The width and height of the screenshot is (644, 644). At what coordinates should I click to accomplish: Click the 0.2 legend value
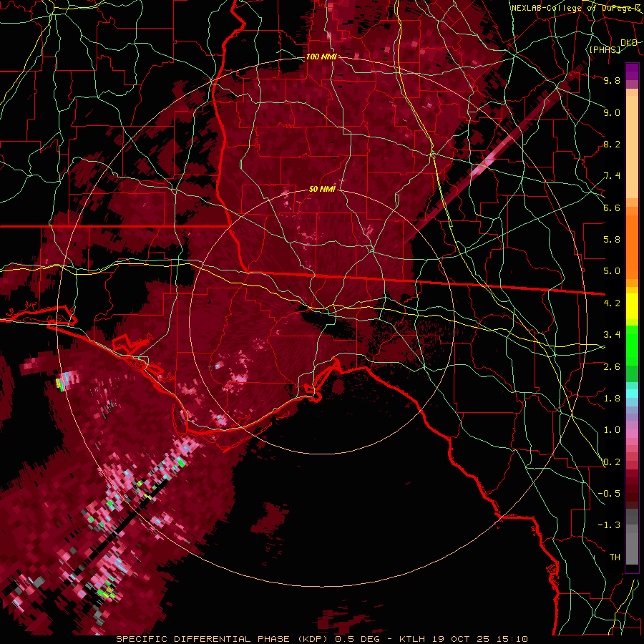tap(612, 462)
